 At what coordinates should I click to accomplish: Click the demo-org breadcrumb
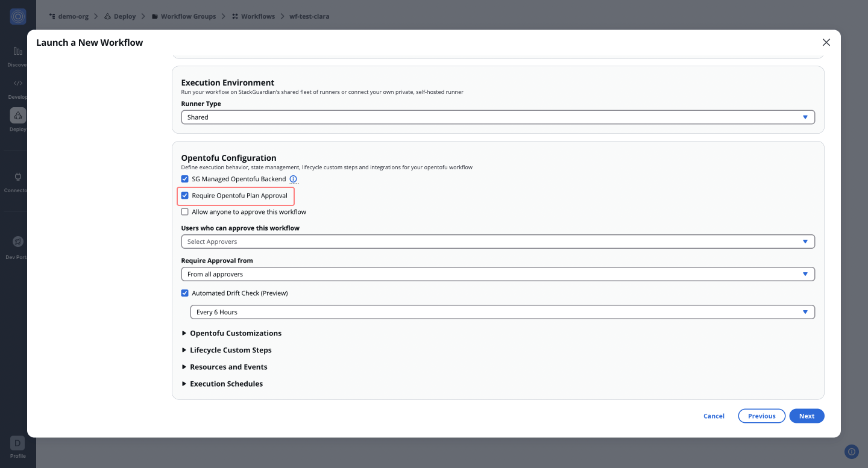pyautogui.click(x=69, y=16)
